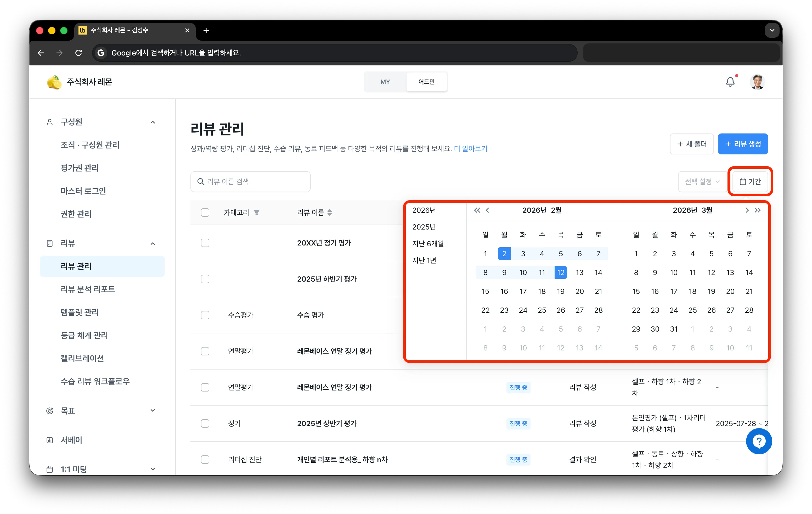812x514 pixels.
Task: Jump to previous year with double-left arrows
Action: [x=477, y=210]
